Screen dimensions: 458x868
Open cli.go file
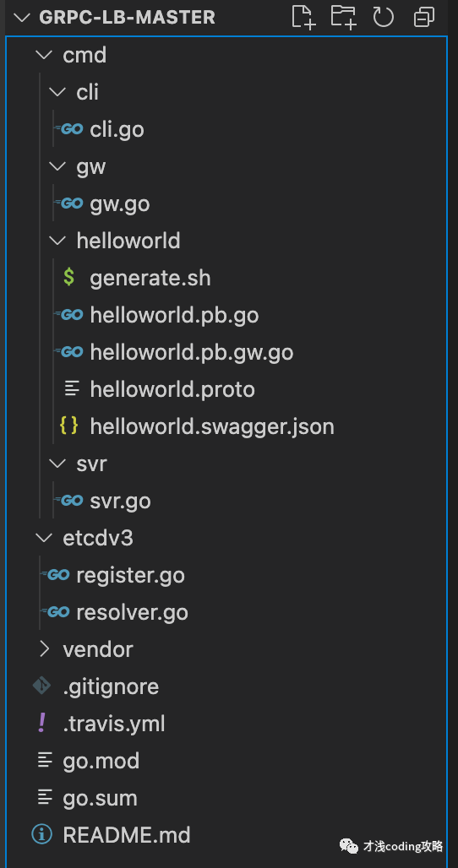tap(117, 129)
